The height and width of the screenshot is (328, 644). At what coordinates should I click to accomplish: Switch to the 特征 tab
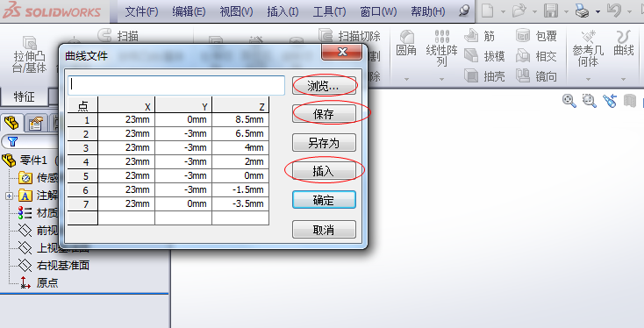click(x=24, y=96)
